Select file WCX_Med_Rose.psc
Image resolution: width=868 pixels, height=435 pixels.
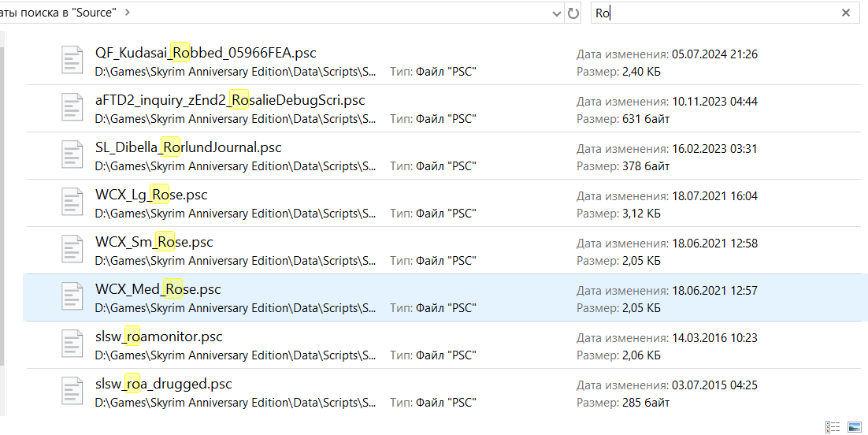pos(158,289)
